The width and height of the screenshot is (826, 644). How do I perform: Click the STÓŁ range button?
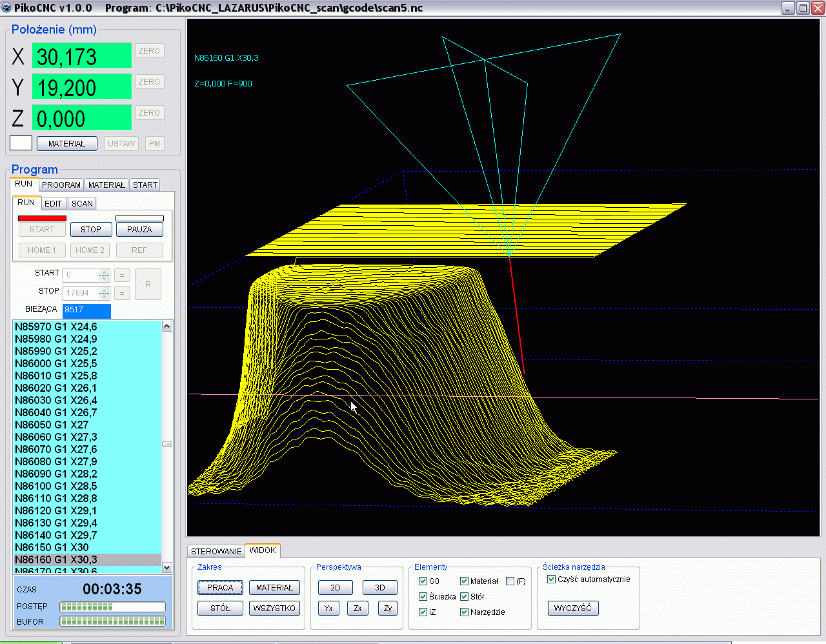coord(220,609)
